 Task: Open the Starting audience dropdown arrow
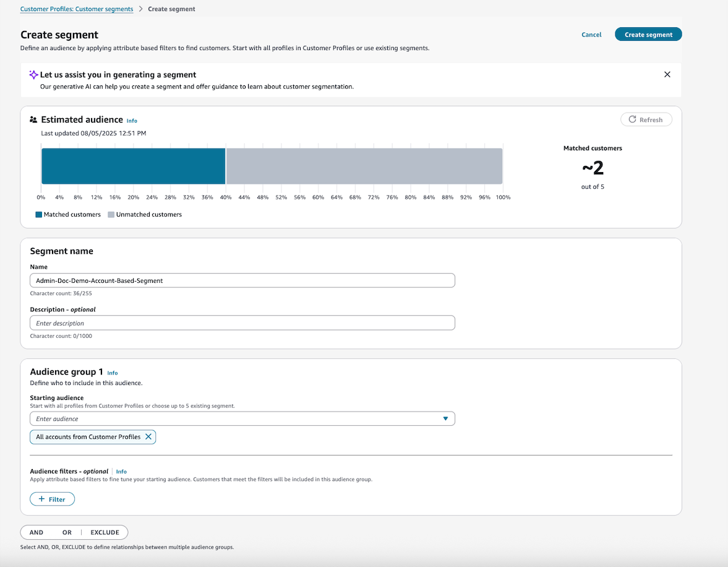[445, 418]
